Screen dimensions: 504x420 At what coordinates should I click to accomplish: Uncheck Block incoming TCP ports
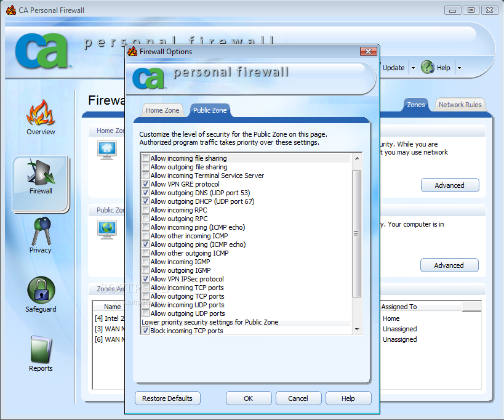coord(146,331)
